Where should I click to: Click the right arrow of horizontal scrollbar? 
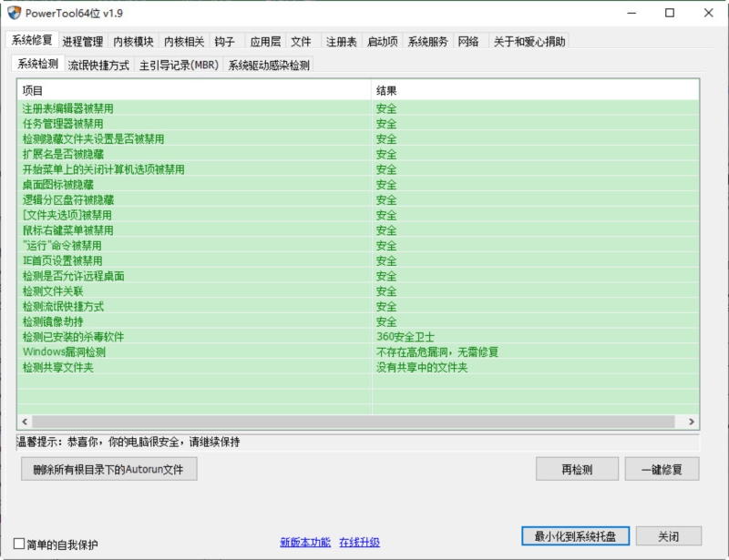(x=692, y=423)
